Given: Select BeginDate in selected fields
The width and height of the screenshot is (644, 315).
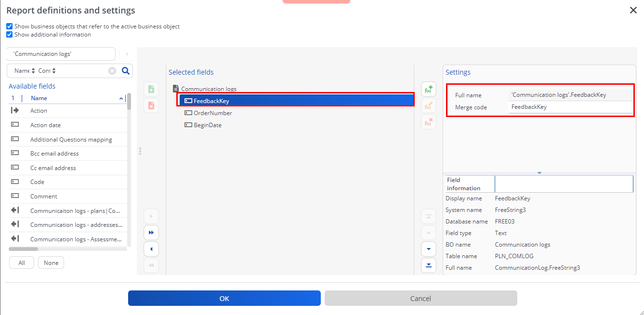Looking at the screenshot, I should pyautogui.click(x=208, y=125).
